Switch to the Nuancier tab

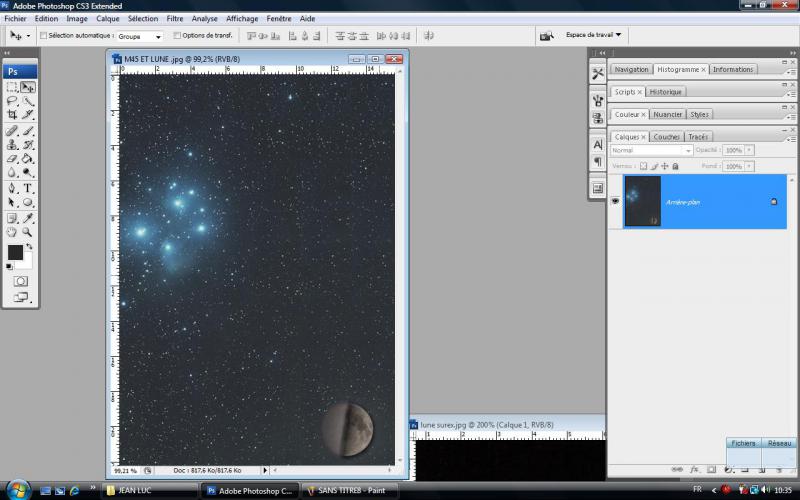[x=667, y=114]
